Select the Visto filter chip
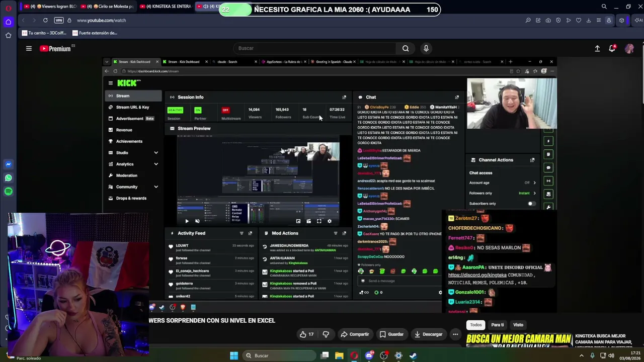Image resolution: width=644 pixels, height=362 pixels. [x=518, y=325]
